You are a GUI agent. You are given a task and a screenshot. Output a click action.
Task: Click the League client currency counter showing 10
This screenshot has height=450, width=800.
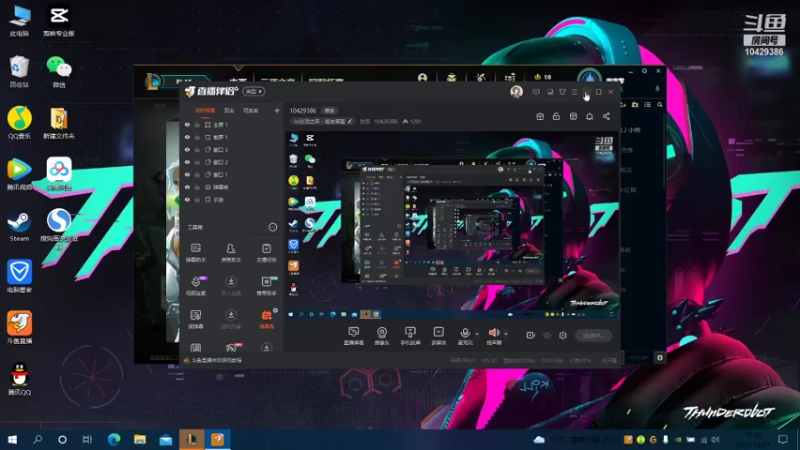542,77
